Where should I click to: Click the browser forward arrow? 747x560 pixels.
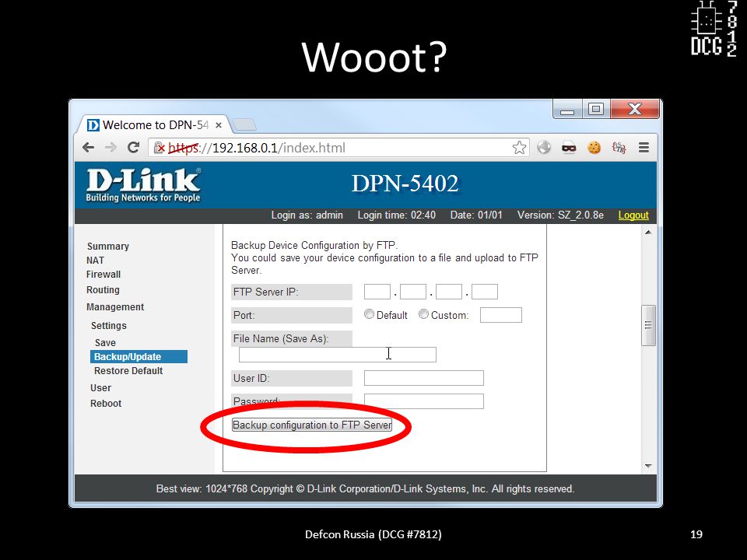(x=110, y=148)
